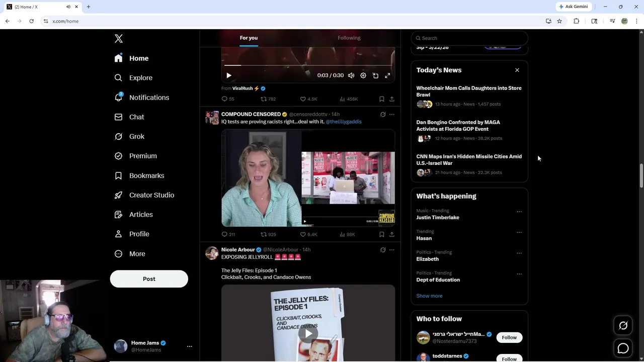Share the ViralRush video post

click(x=392, y=99)
